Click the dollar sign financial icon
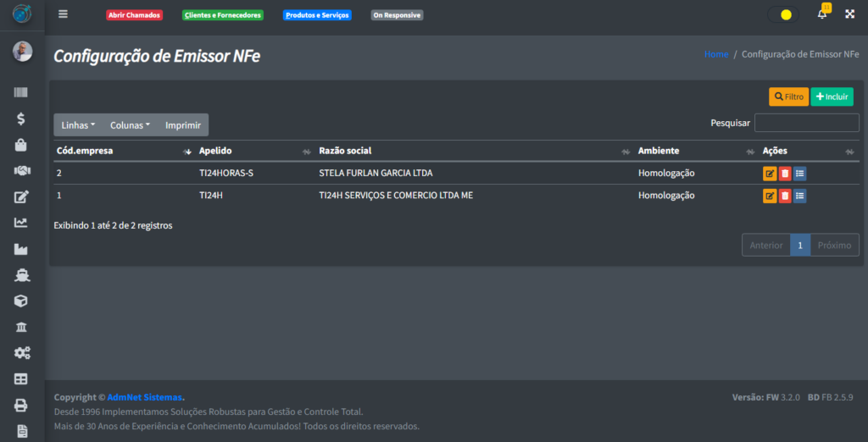The image size is (868, 442). [x=21, y=119]
